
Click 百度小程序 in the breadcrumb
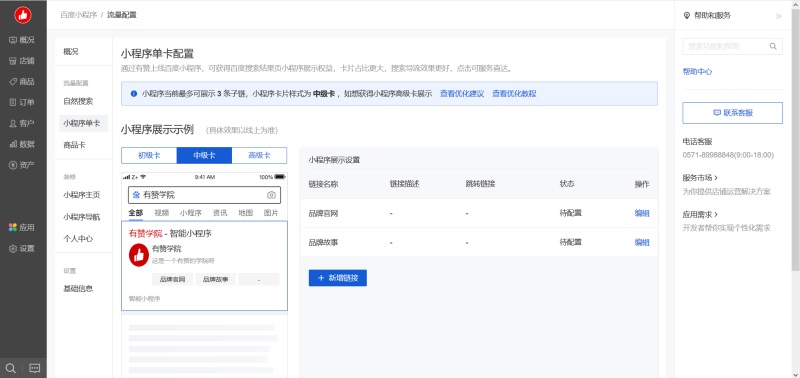(79, 15)
